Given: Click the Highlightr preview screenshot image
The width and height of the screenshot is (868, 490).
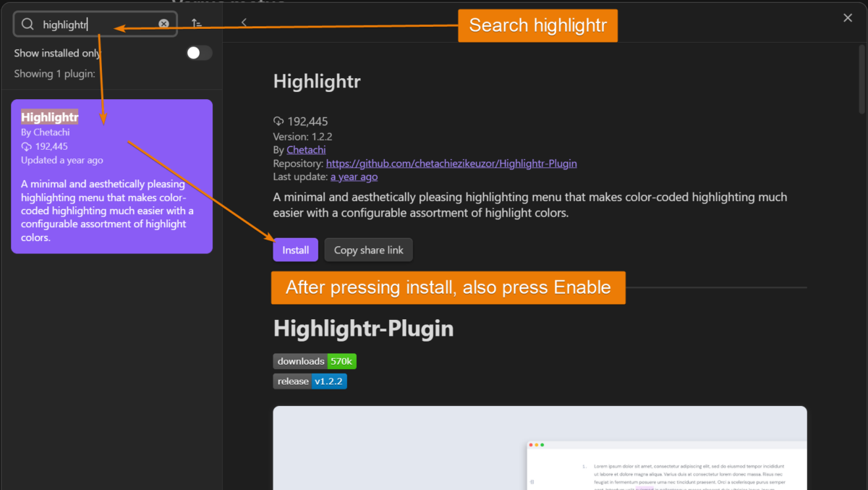Looking at the screenshot, I should [539, 449].
